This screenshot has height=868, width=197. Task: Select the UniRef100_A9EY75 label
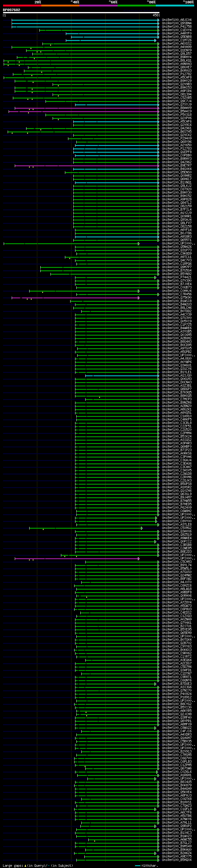177,857
